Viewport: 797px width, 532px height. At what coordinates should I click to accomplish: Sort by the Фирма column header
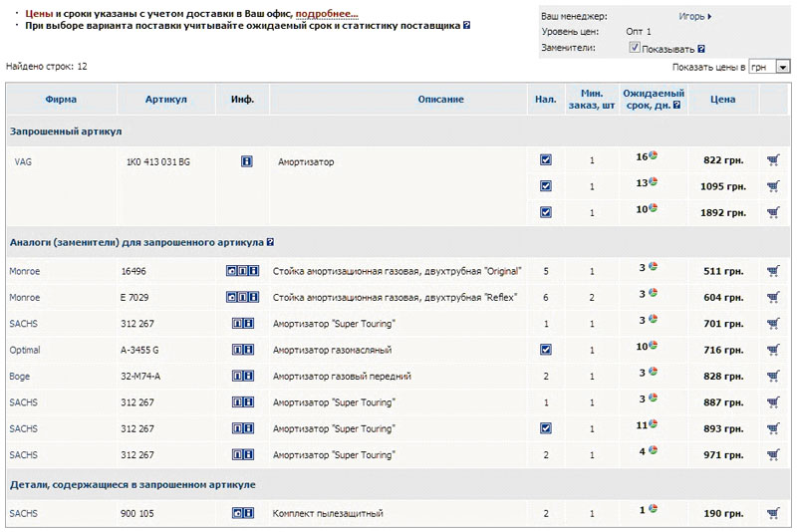[61, 99]
